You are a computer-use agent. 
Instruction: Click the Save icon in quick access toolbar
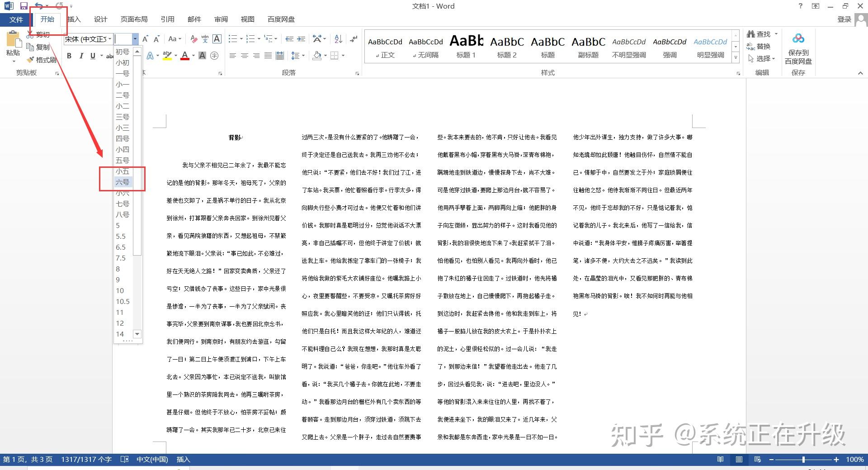pos(24,6)
